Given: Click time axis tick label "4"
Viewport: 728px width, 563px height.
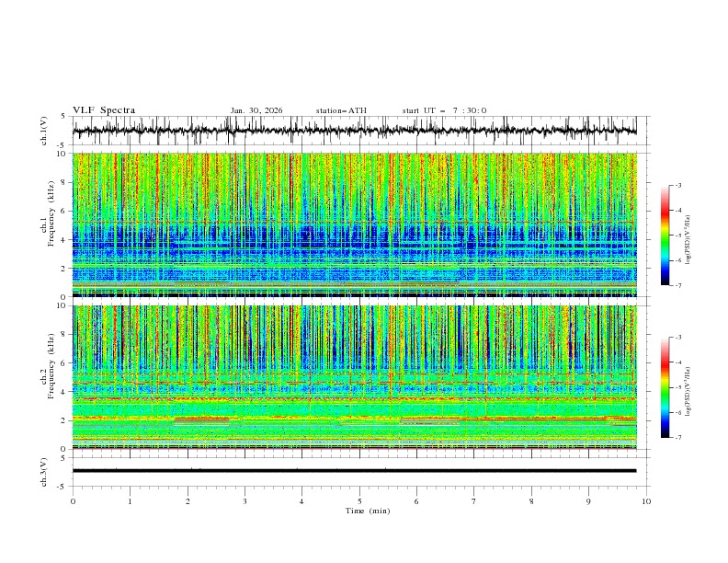Looking at the screenshot, I should point(302,501).
